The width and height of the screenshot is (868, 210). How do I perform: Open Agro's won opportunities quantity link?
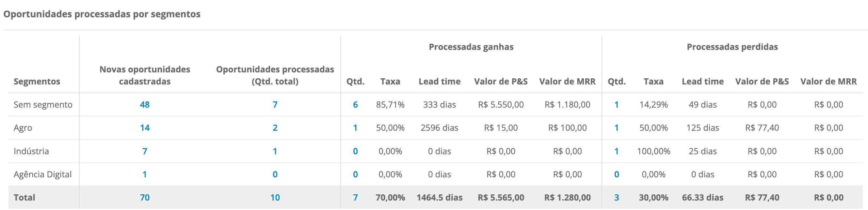[x=355, y=128]
